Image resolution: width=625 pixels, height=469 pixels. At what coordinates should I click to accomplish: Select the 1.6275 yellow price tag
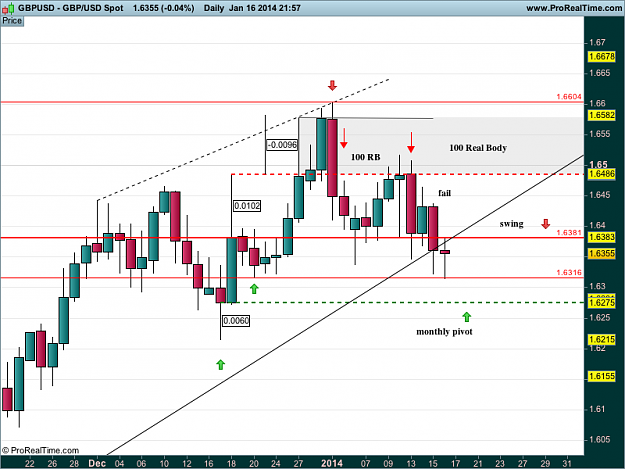click(x=602, y=303)
